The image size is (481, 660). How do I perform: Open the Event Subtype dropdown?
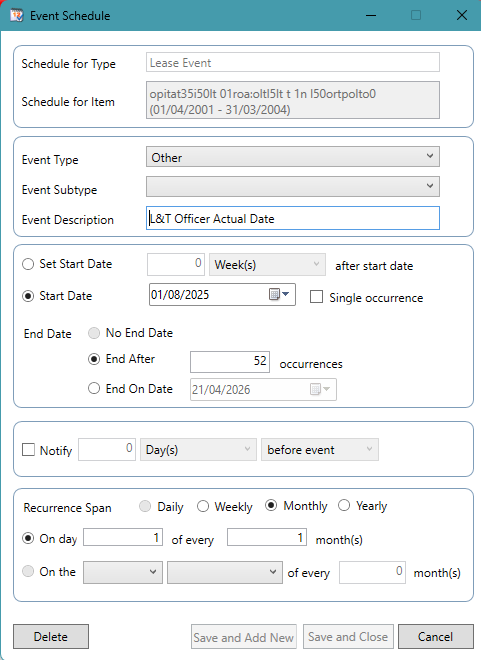293,186
